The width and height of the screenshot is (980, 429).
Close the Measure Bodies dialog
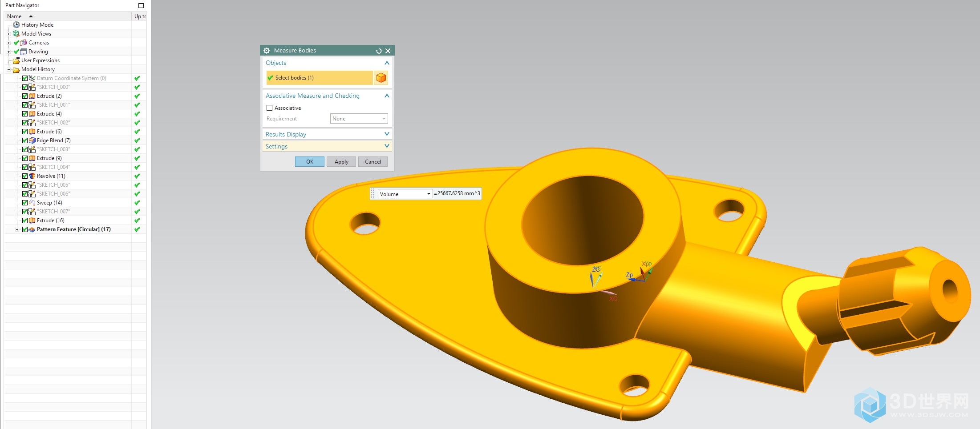point(388,51)
